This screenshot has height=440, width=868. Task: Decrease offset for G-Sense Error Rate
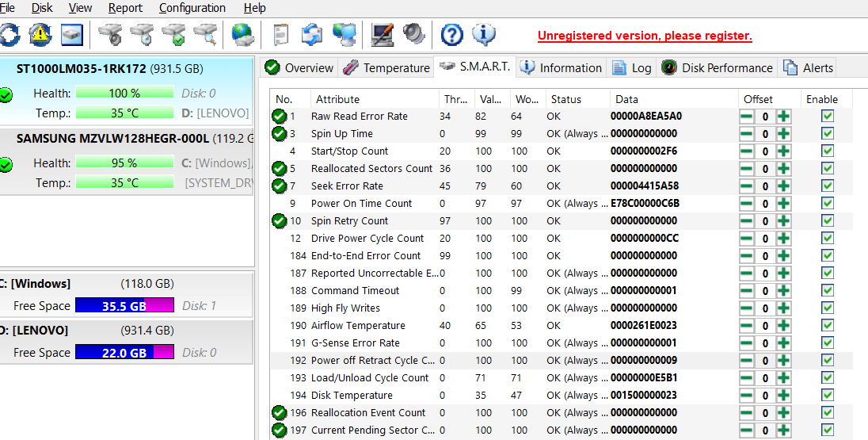pyautogui.click(x=747, y=343)
